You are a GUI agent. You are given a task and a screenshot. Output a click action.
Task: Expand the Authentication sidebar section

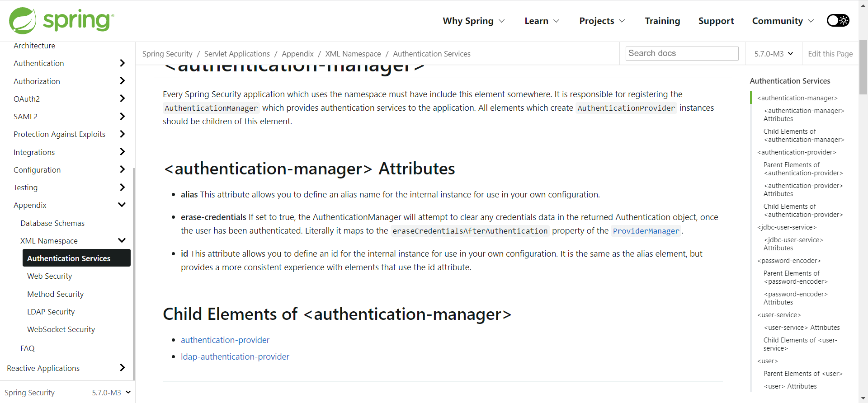click(122, 63)
